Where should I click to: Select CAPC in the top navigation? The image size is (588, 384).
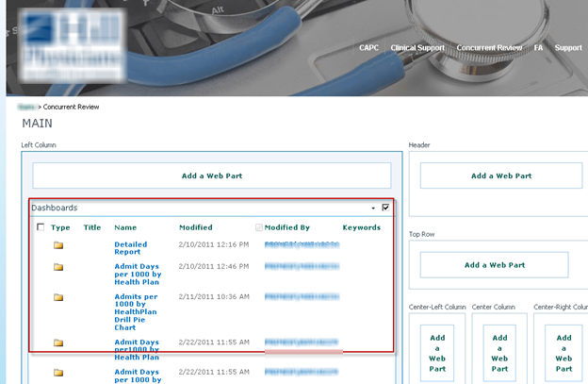coord(368,48)
